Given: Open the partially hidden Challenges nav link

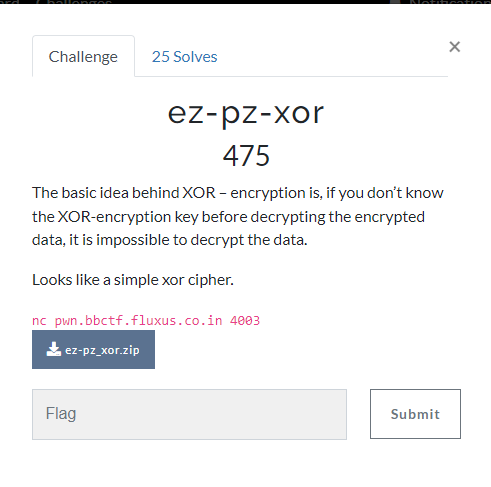Looking at the screenshot, I should coord(73,2).
